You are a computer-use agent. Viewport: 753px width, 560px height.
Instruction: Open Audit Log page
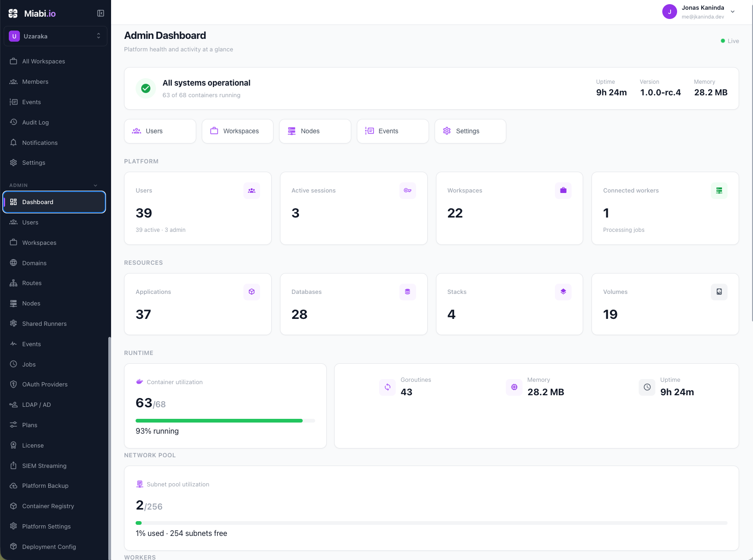[x=55, y=122]
